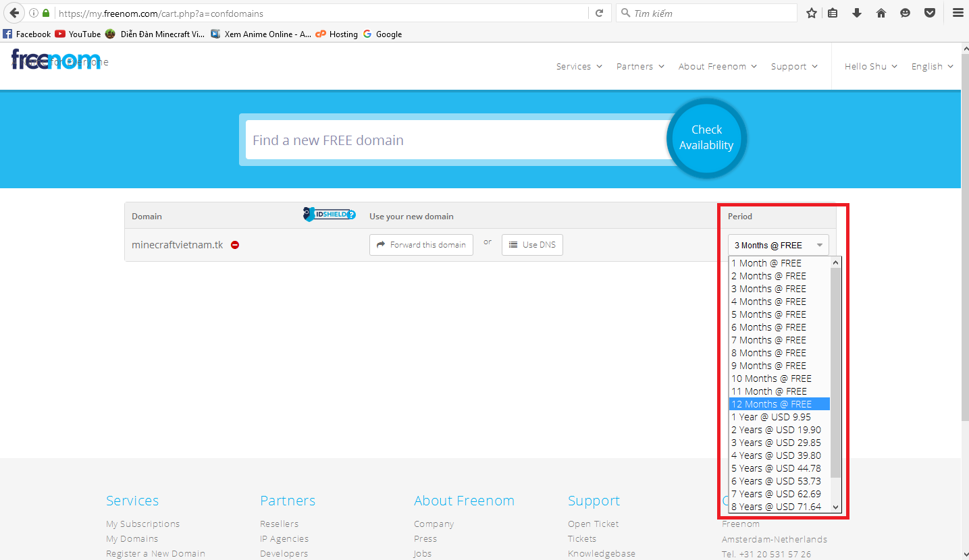Viewport: 969px width, 560px height.
Task: Save page to Pocket icon
Action: click(930, 13)
